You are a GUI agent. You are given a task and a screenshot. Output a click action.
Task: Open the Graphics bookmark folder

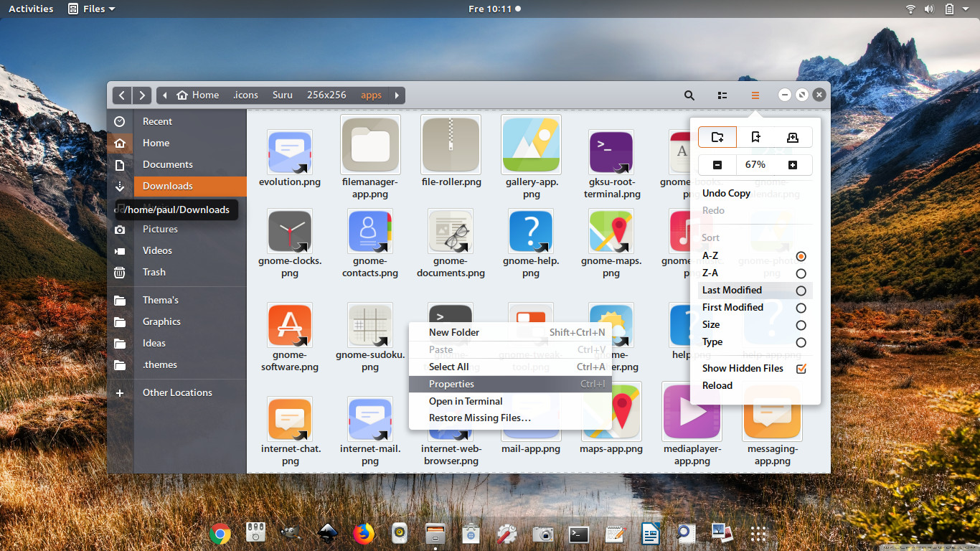176,321
